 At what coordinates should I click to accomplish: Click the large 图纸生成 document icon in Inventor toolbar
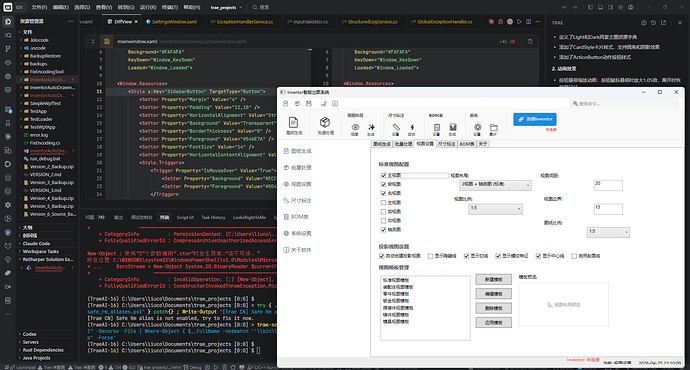click(294, 122)
